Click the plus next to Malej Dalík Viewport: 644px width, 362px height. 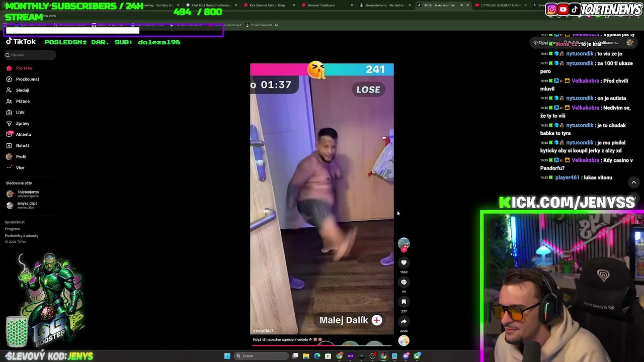377,320
